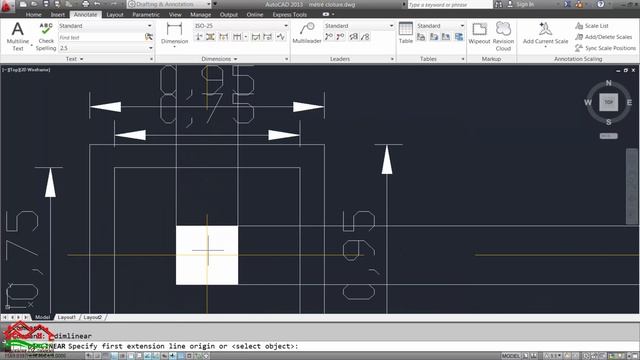640x360 pixels.
Task: Click Sign In in the title bar
Action: point(525,4)
